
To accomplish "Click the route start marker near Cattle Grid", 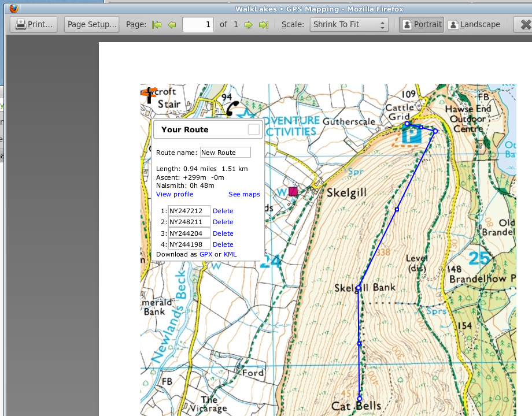I will tap(407, 124).
